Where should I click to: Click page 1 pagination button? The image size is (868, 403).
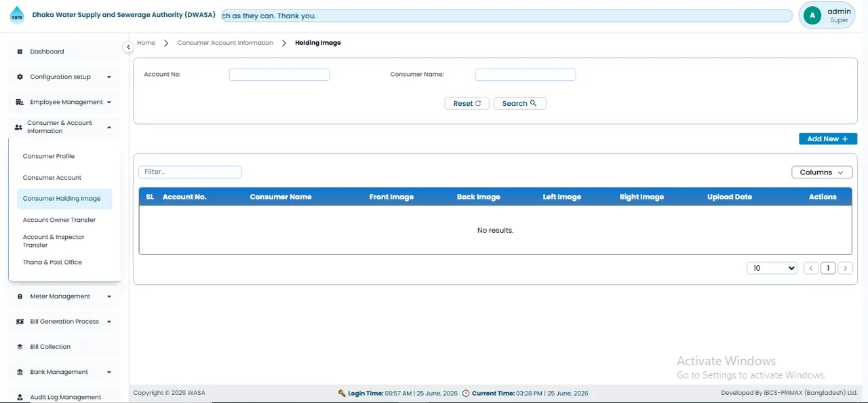point(828,268)
